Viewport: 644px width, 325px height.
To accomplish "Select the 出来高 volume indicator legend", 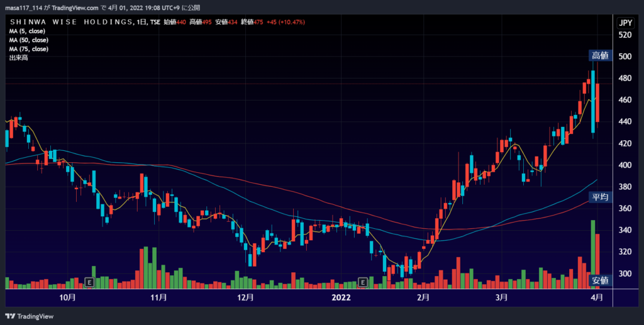I will point(18,58).
